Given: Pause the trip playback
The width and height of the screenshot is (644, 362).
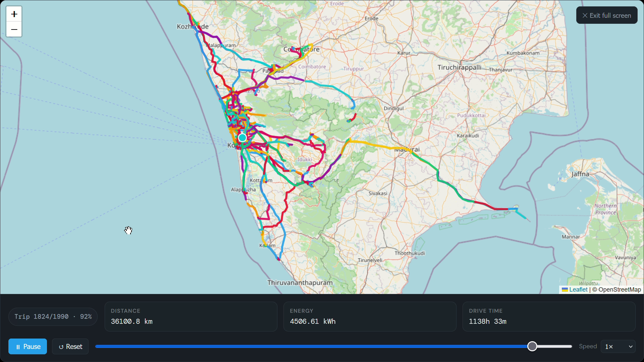Looking at the screenshot, I should tap(28, 346).
